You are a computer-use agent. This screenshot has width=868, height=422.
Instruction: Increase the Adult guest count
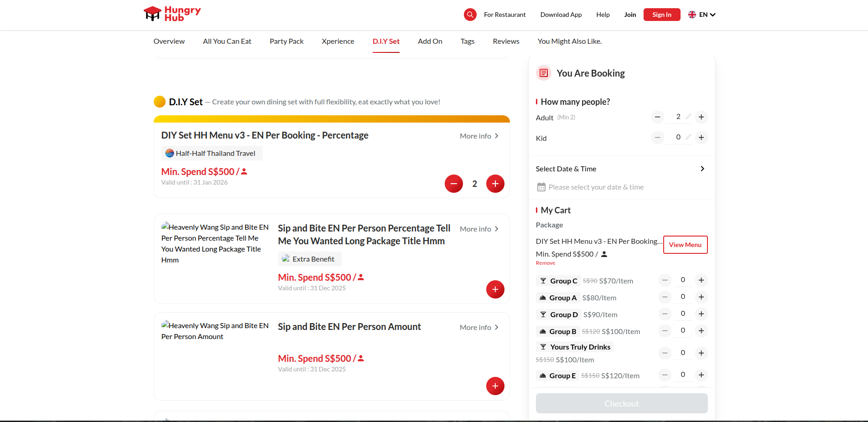click(x=701, y=117)
